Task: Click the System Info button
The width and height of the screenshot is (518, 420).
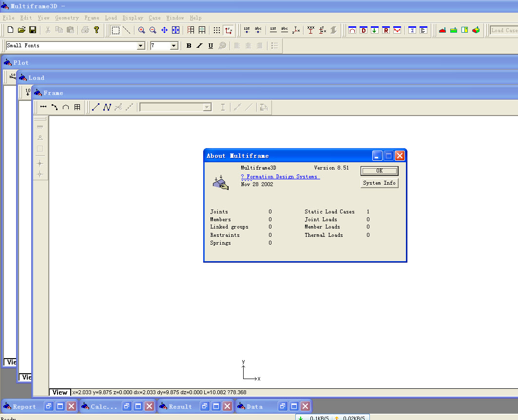Action: (379, 183)
